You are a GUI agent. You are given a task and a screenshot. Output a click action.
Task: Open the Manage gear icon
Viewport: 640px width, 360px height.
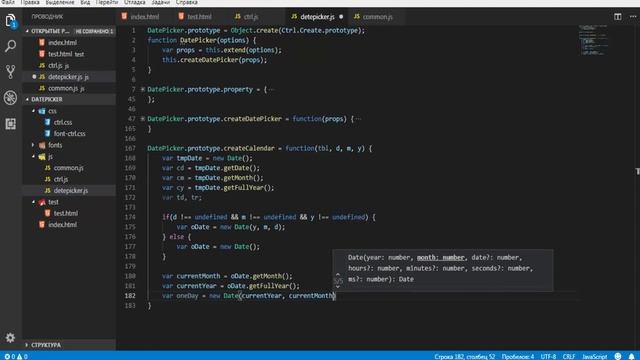tap(10, 338)
